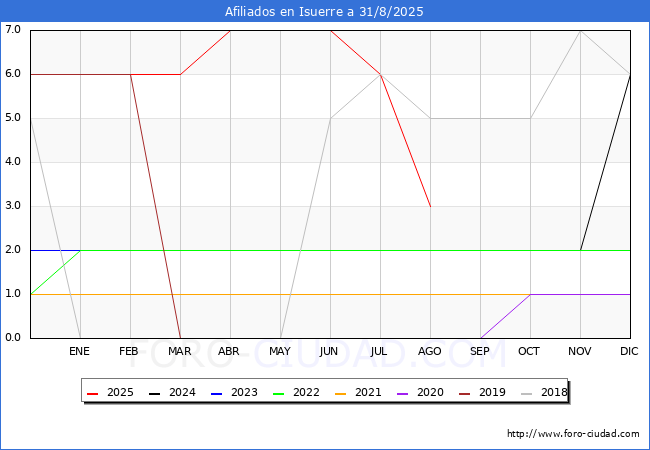This screenshot has width=650, height=450.
Task: Click the red 2025 legend swatch
Action: pos(92,394)
